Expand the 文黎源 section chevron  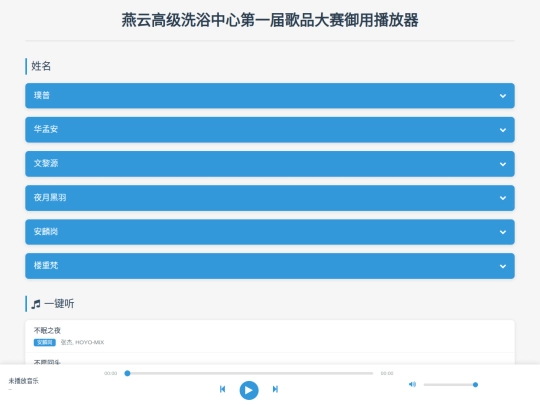coord(503,164)
